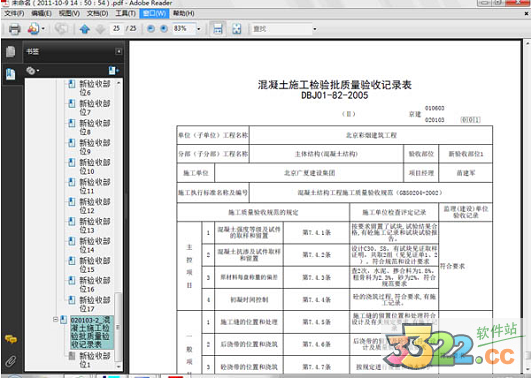Open the 83% zoom level dropdown
The height and width of the screenshot is (378, 531).
(x=199, y=29)
